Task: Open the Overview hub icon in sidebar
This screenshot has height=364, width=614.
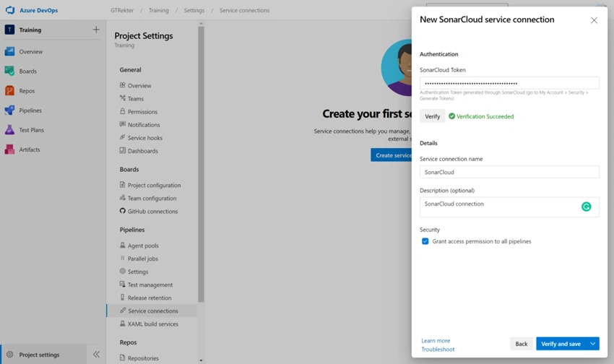Action: (10, 51)
